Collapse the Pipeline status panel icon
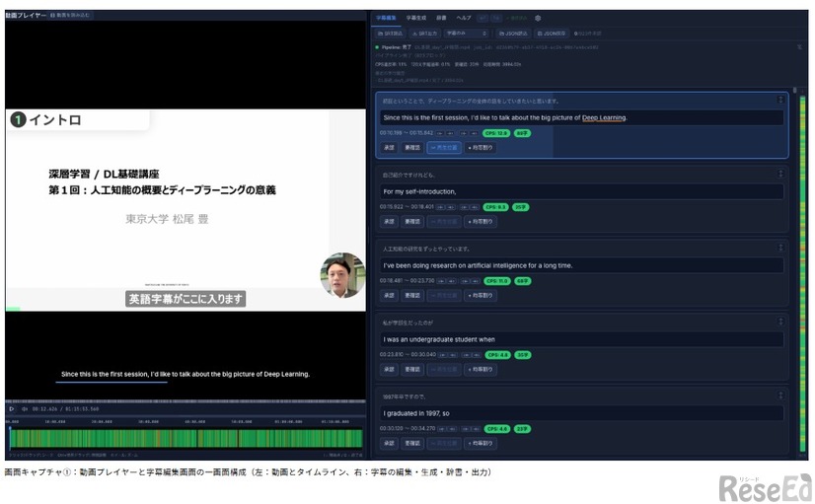The height and width of the screenshot is (504, 815). pyautogui.click(x=799, y=47)
